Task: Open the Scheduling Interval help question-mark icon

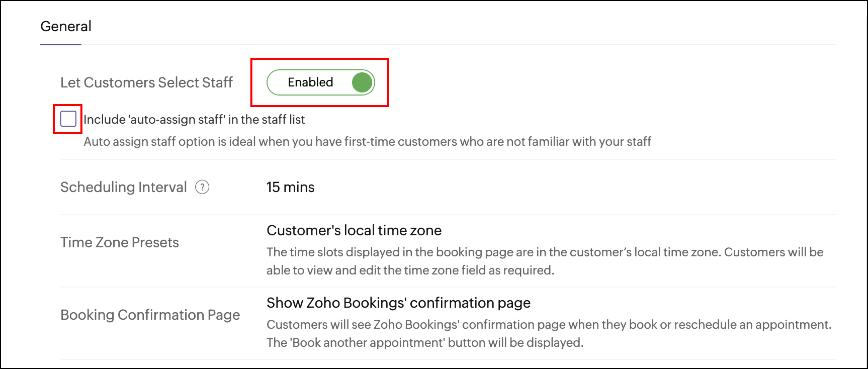Action: 202,187
